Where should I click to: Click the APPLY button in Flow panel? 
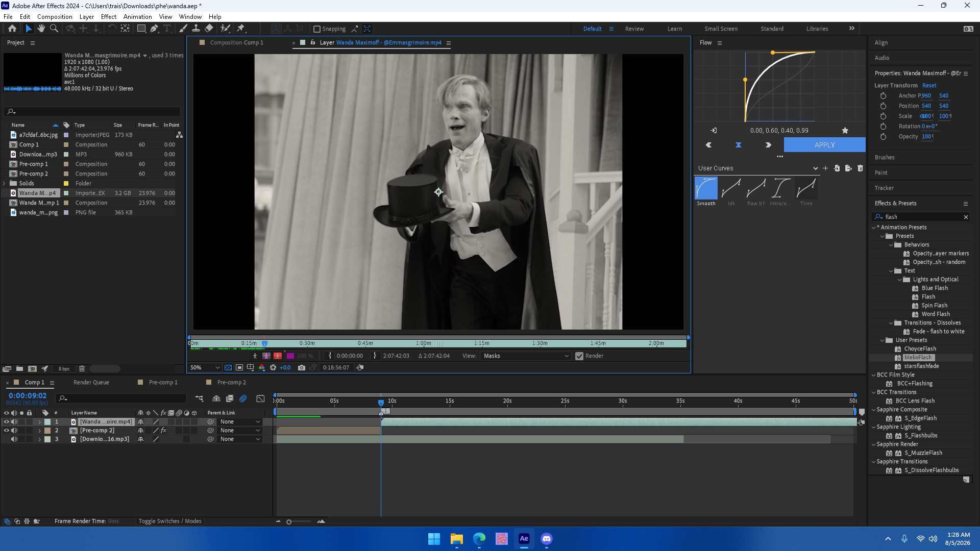tap(824, 145)
